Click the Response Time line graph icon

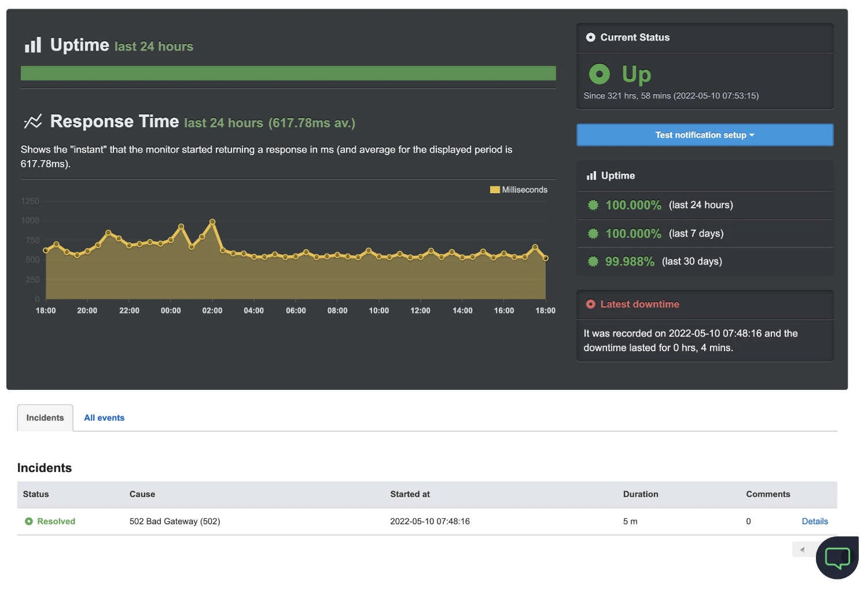pyautogui.click(x=33, y=121)
